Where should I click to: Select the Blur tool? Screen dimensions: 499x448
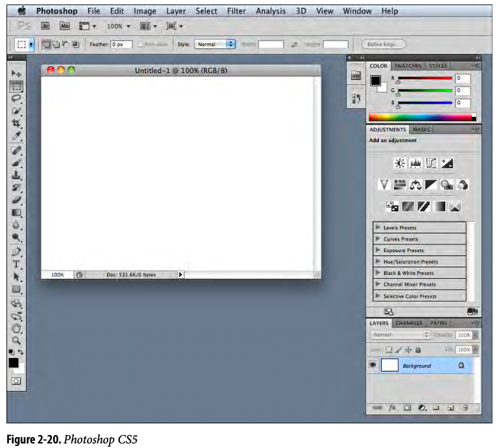click(16, 225)
